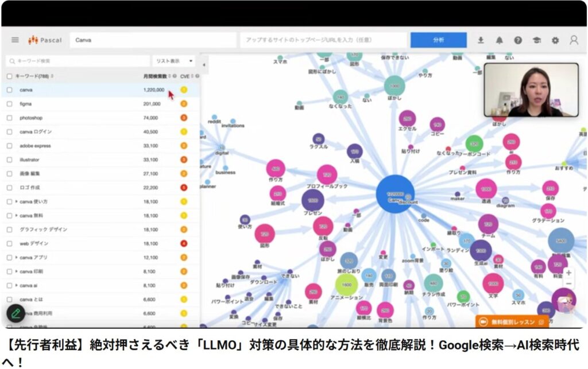Open the user account profile icon
Image resolution: width=588 pixels, height=369 pixels.
click(x=573, y=40)
